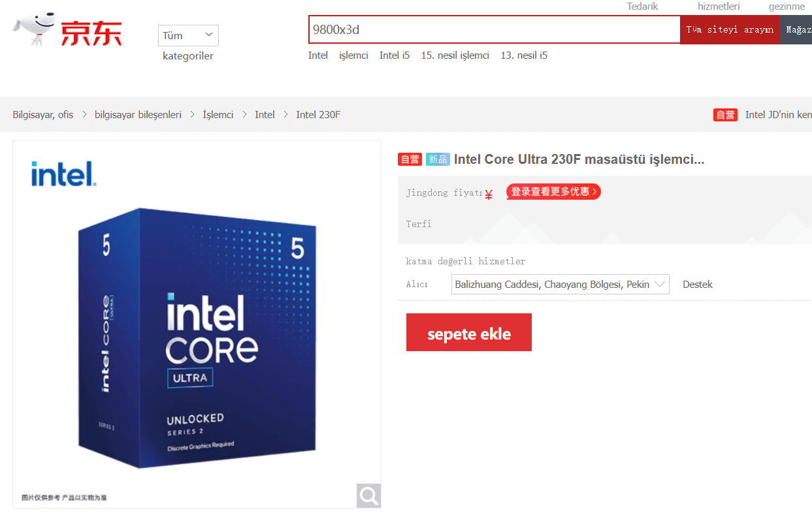812x515 pixels.
Task: Go to the İşlemci breadcrumb
Action: 218,115
